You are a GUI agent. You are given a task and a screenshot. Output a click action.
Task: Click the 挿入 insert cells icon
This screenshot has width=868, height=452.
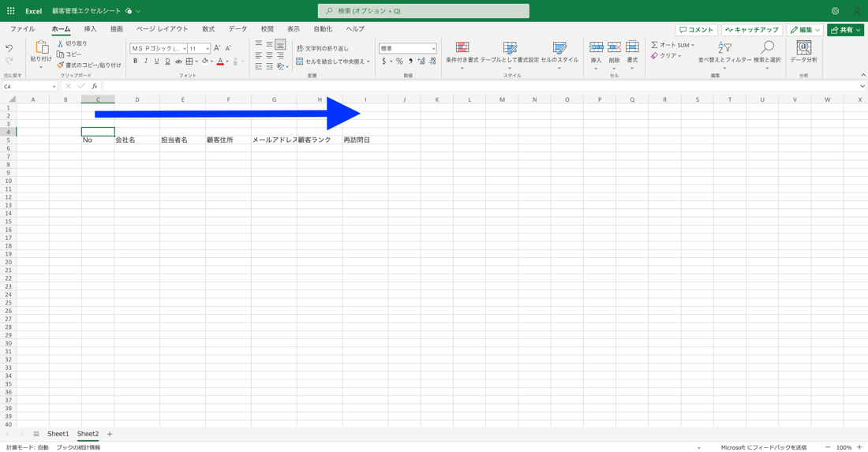(597, 47)
